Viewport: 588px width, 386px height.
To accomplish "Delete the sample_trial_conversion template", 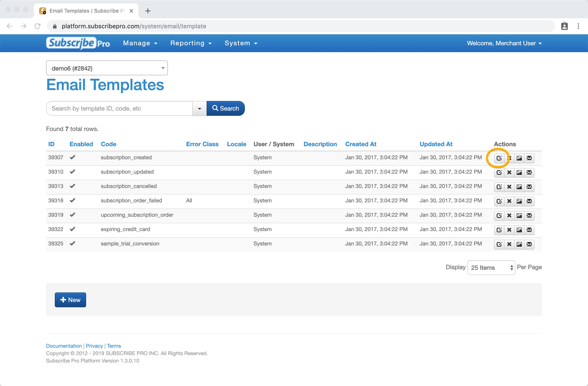I will [509, 245].
